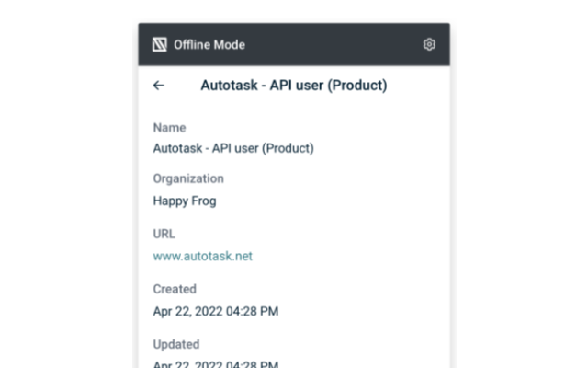This screenshot has width=588, height=368.
Task: Open settings via the gear icon
Action: tap(429, 44)
